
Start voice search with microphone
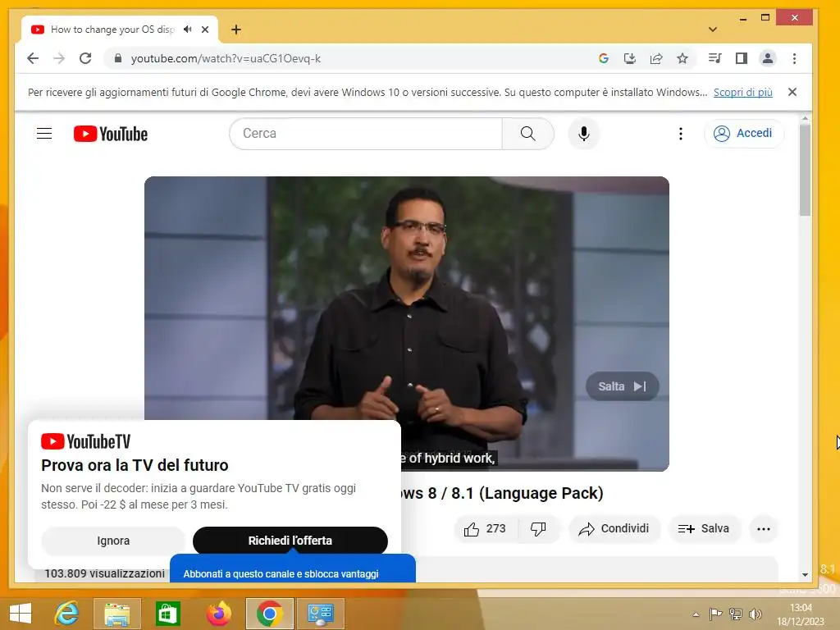pyautogui.click(x=584, y=134)
